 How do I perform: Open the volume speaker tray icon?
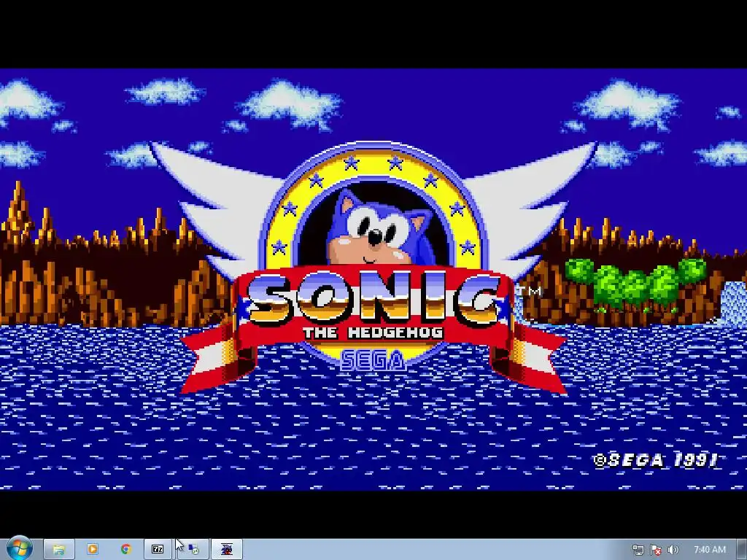click(673, 550)
